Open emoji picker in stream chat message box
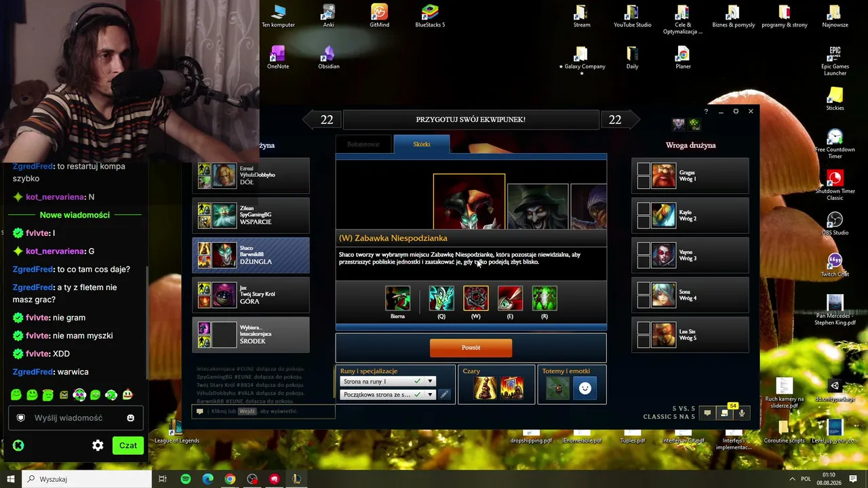868x488 pixels. [130, 418]
